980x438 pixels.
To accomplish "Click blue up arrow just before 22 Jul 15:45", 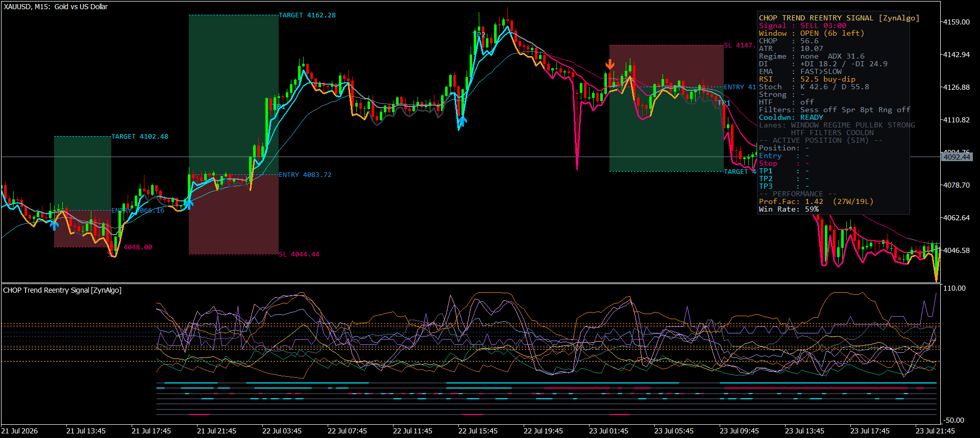I will [x=461, y=121].
